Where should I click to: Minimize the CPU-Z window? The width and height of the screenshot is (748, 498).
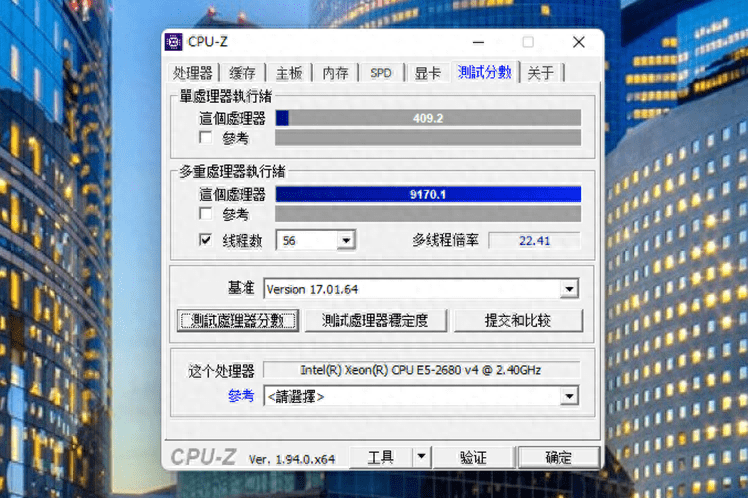pyautogui.click(x=478, y=42)
